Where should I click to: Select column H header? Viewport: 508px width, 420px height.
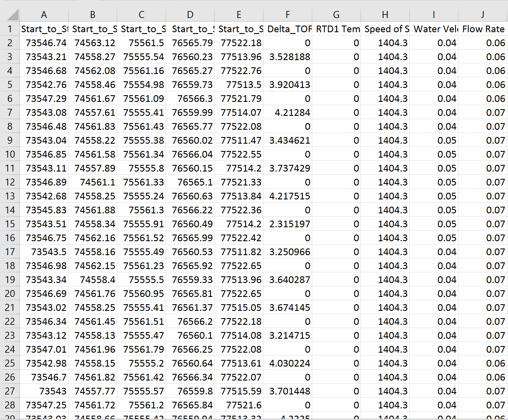click(385, 15)
